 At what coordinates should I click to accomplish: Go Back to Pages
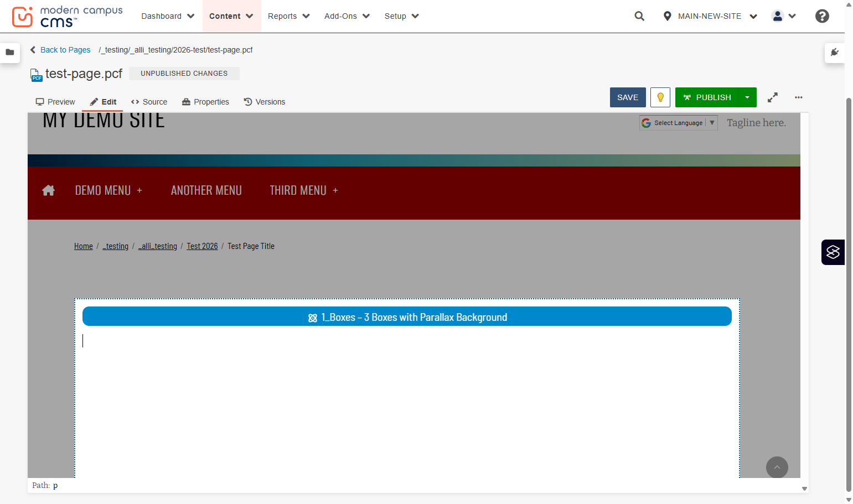click(60, 50)
